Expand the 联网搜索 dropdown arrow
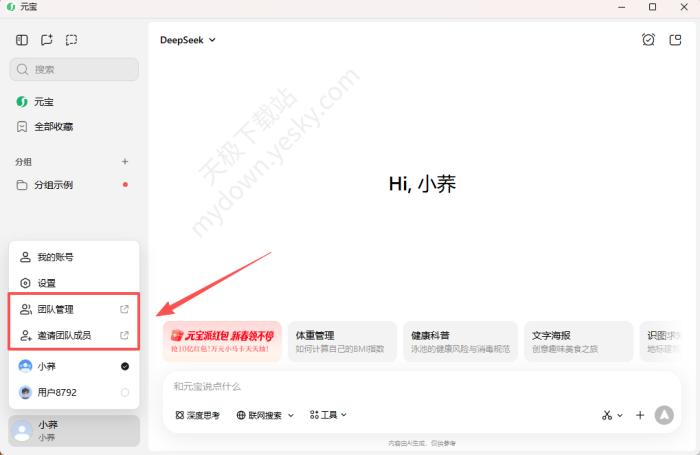This screenshot has width=700, height=455. click(291, 415)
